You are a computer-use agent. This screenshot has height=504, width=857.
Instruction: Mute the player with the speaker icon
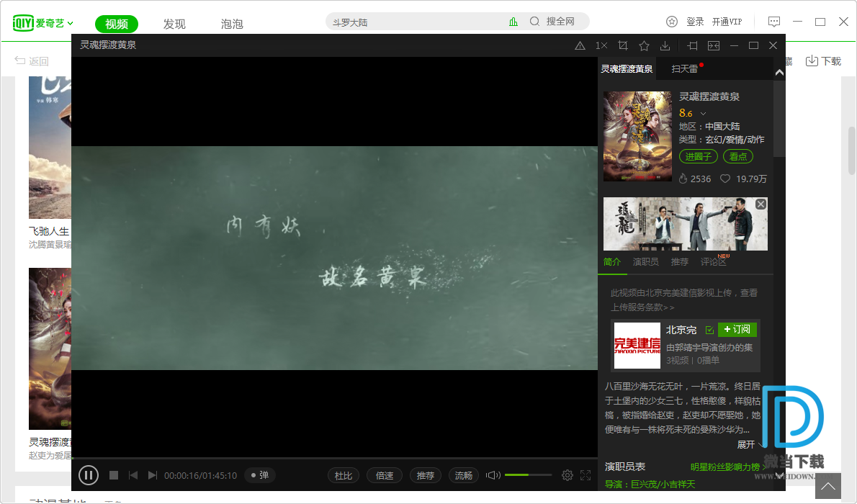(493, 476)
